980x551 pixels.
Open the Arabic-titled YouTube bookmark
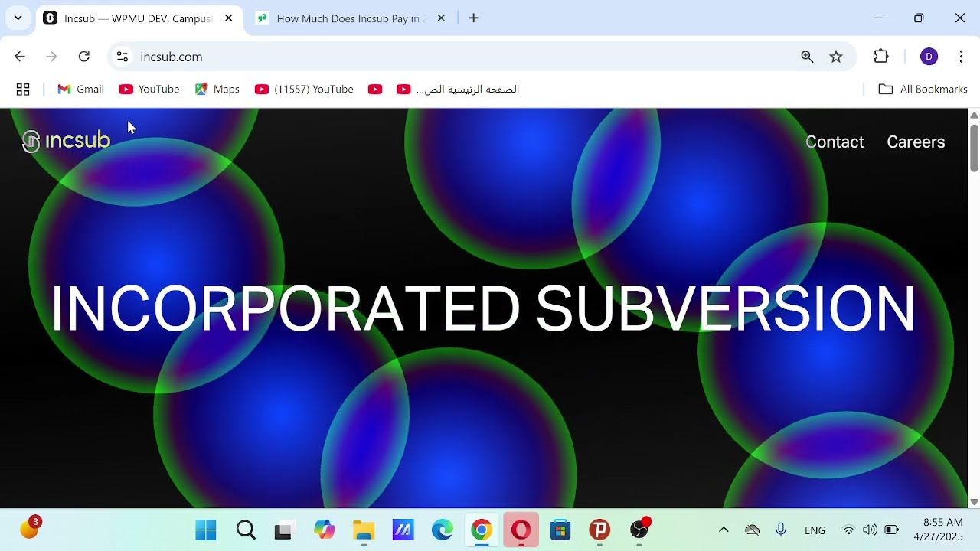click(x=458, y=90)
